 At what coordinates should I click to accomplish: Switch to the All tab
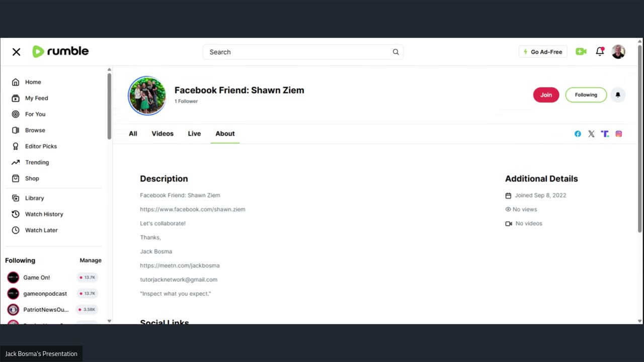pyautogui.click(x=133, y=134)
